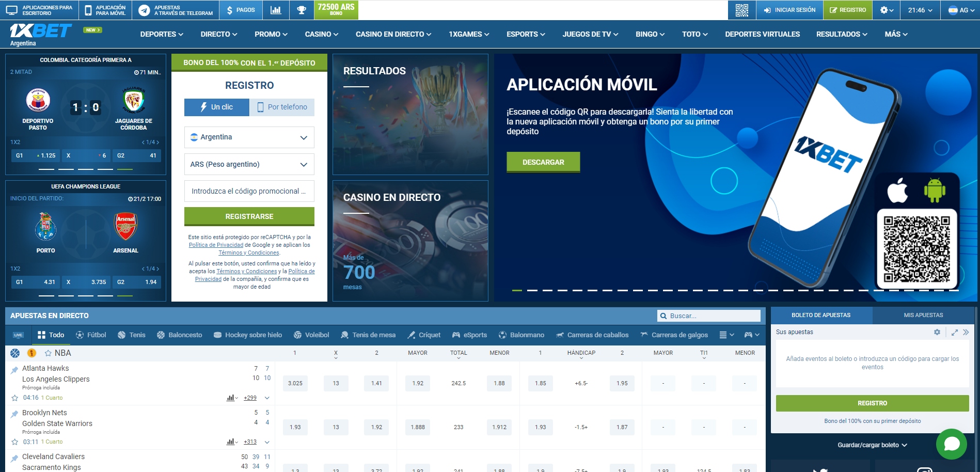This screenshot has width=980, height=472.
Task: Open DEPORTES VIRTUALES menu item
Action: (762, 34)
